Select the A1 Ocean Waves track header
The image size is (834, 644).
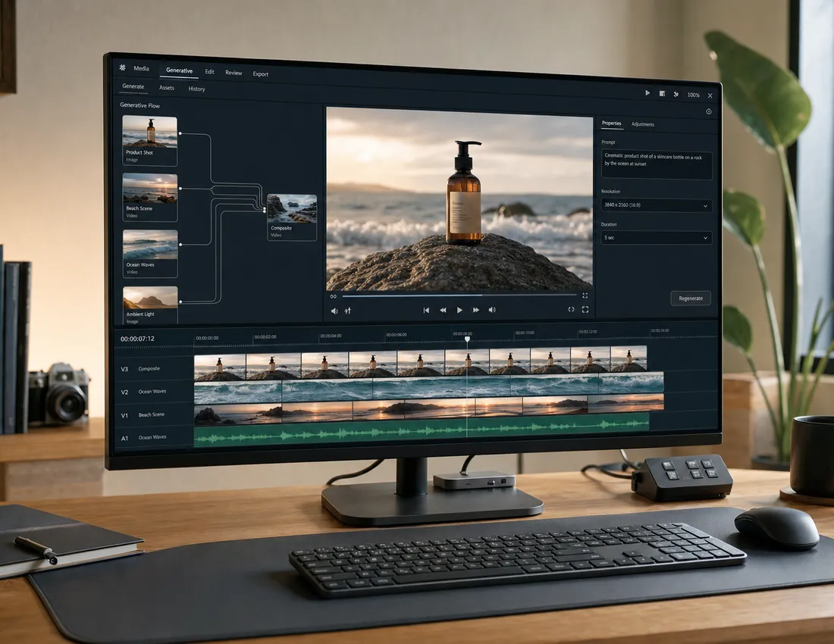(x=154, y=437)
